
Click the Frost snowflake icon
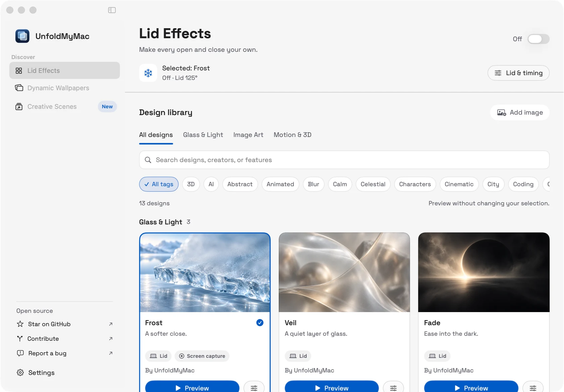(x=148, y=73)
